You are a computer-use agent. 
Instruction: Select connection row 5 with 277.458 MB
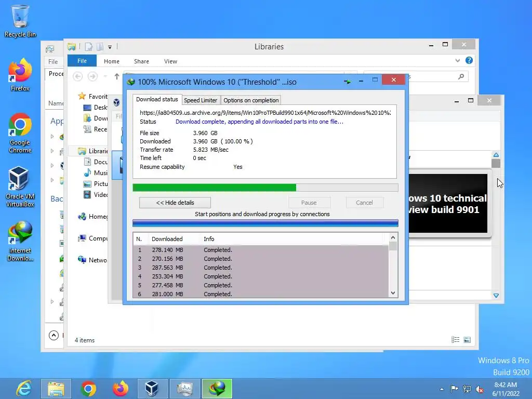[x=261, y=285]
